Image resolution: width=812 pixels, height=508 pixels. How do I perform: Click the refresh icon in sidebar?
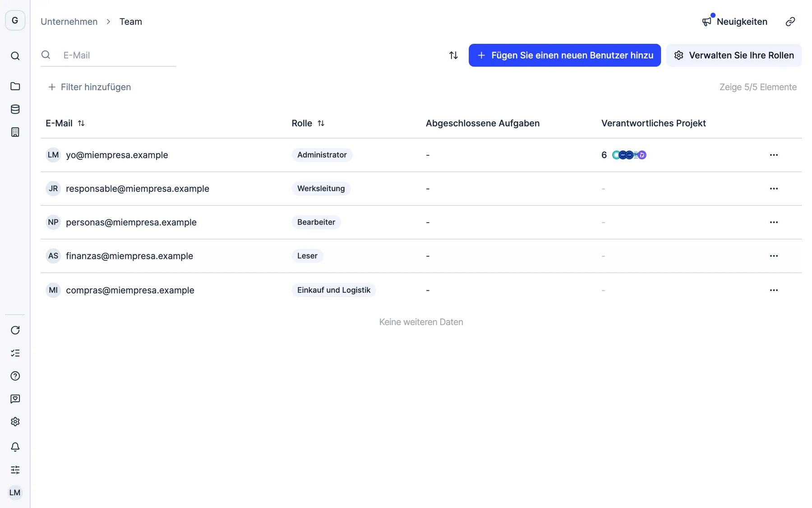[15, 330]
